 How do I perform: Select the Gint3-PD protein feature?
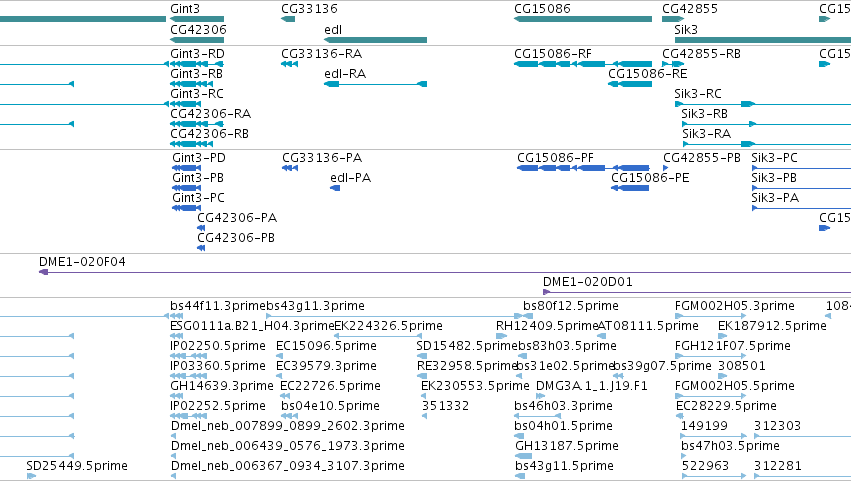tap(187, 168)
